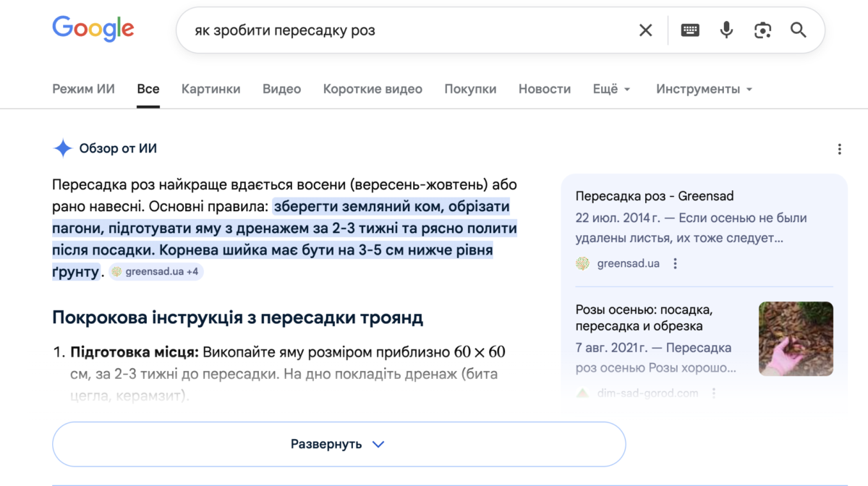Clear the search query with X icon

click(x=645, y=30)
